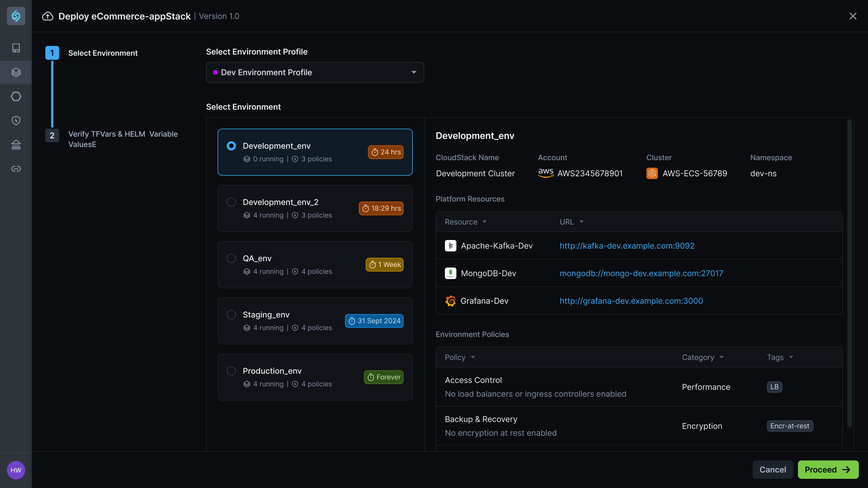Screen dimensions: 868x488
Task: Sort by the Policy column header
Action: click(460, 357)
